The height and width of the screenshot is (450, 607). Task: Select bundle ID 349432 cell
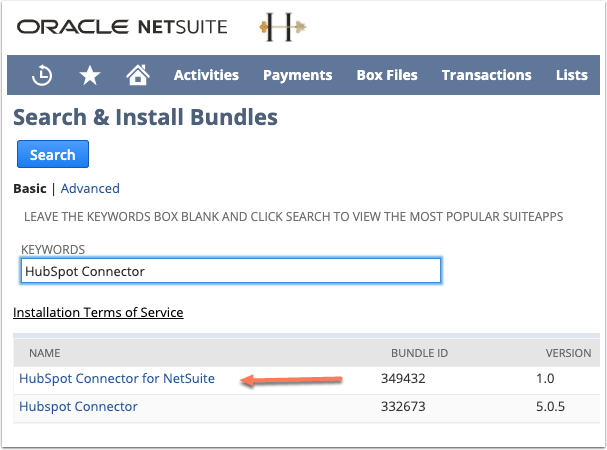click(x=403, y=378)
